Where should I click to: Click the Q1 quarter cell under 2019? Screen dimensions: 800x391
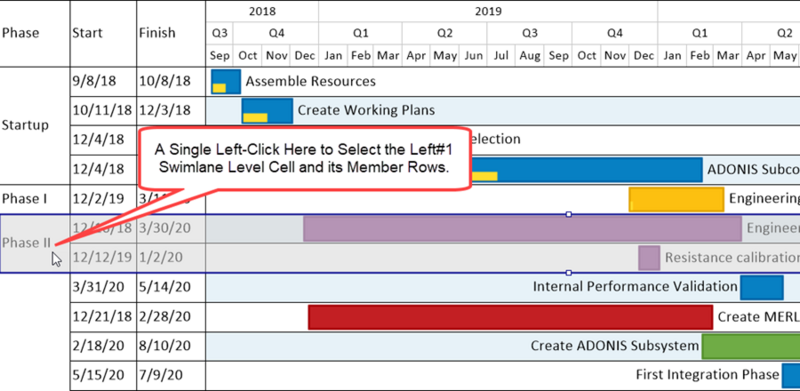[x=361, y=33]
